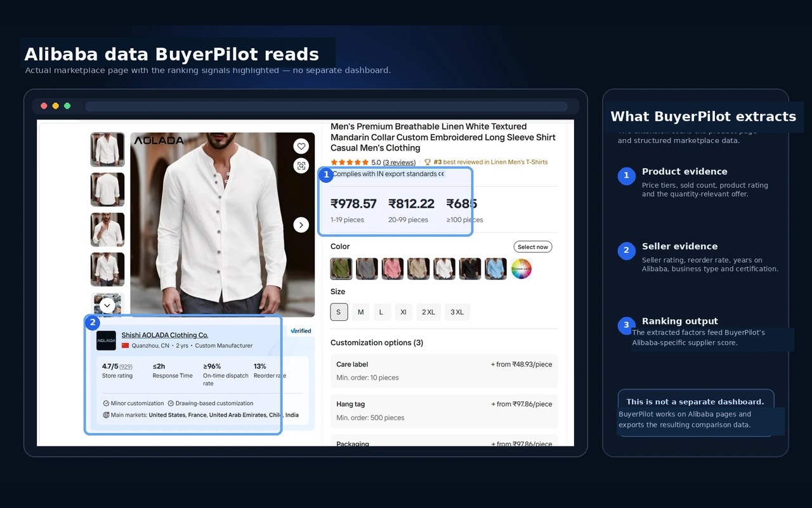Image resolution: width=812 pixels, height=508 pixels.
Task: Click the AOLADA watermark logo on the product photo
Action: (159, 140)
